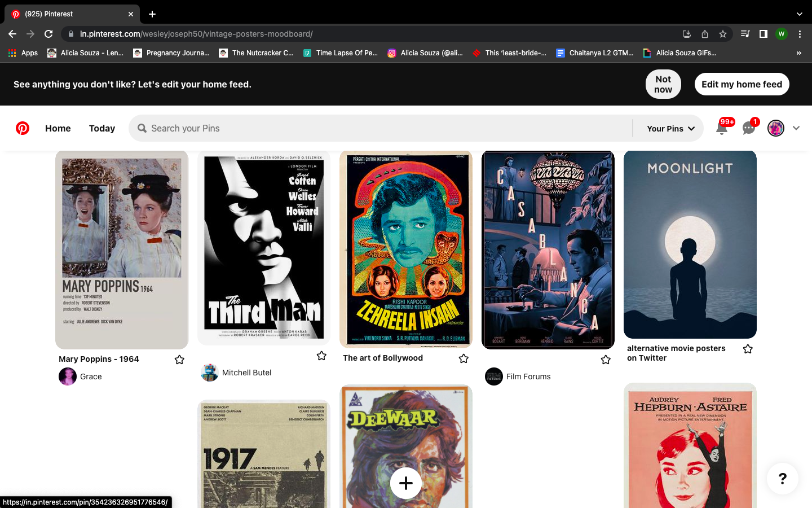This screenshot has height=508, width=812.
Task: Show more bookmarks chevron
Action: 798,53
